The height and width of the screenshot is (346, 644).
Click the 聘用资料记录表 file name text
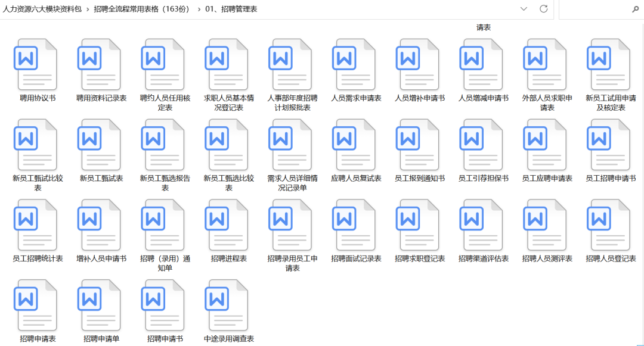(101, 98)
